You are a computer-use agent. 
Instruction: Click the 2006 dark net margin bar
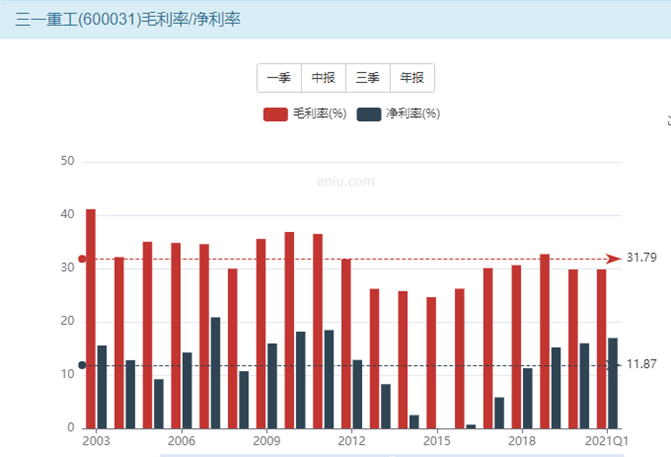tap(187, 390)
